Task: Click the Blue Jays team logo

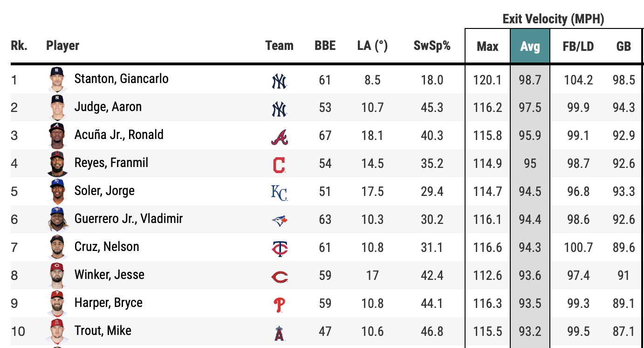Action: tap(279, 221)
